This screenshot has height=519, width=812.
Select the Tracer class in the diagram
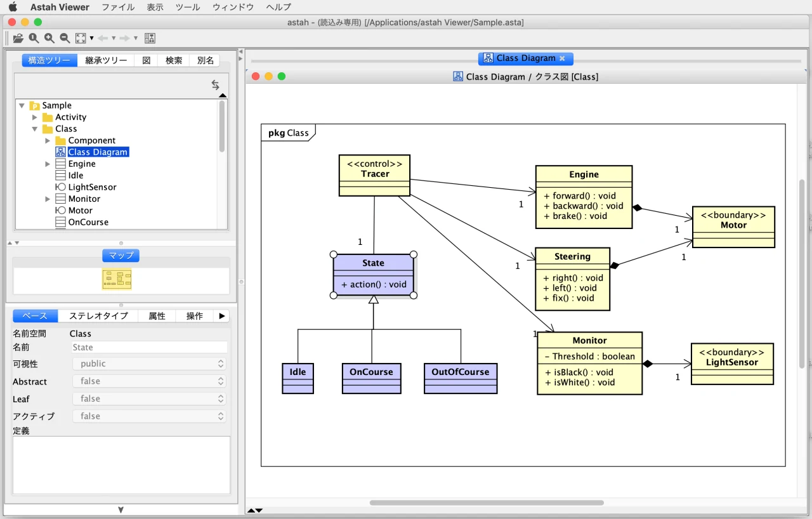[x=374, y=176]
